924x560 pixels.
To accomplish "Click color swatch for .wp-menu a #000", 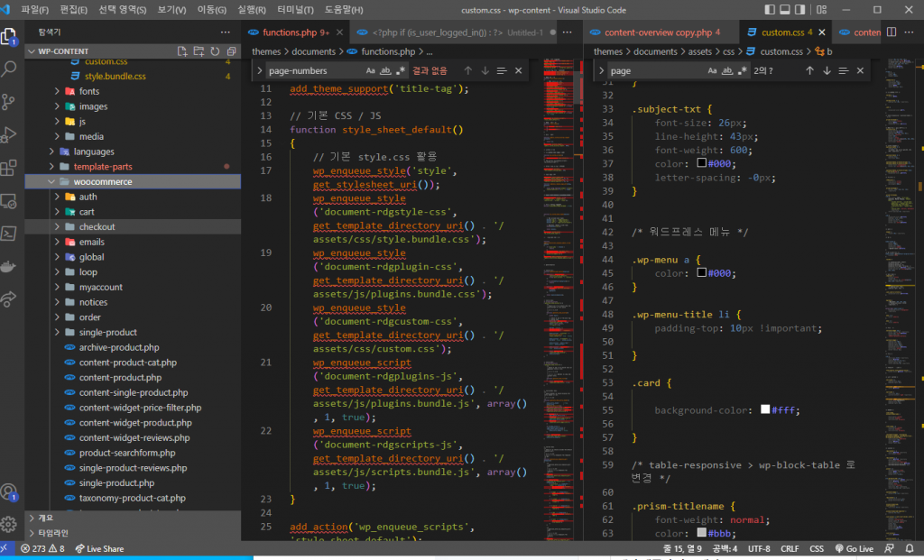I will [x=701, y=272].
